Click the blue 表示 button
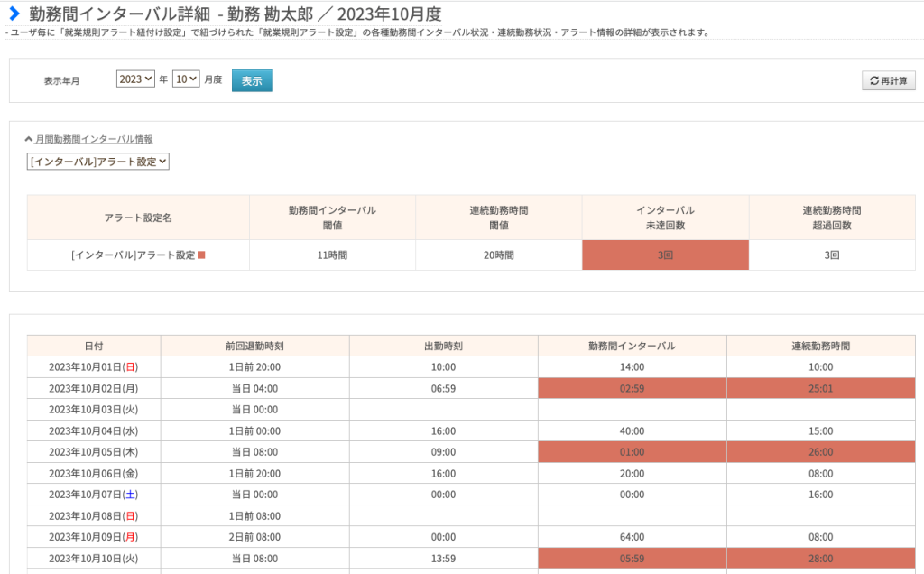 (x=252, y=80)
